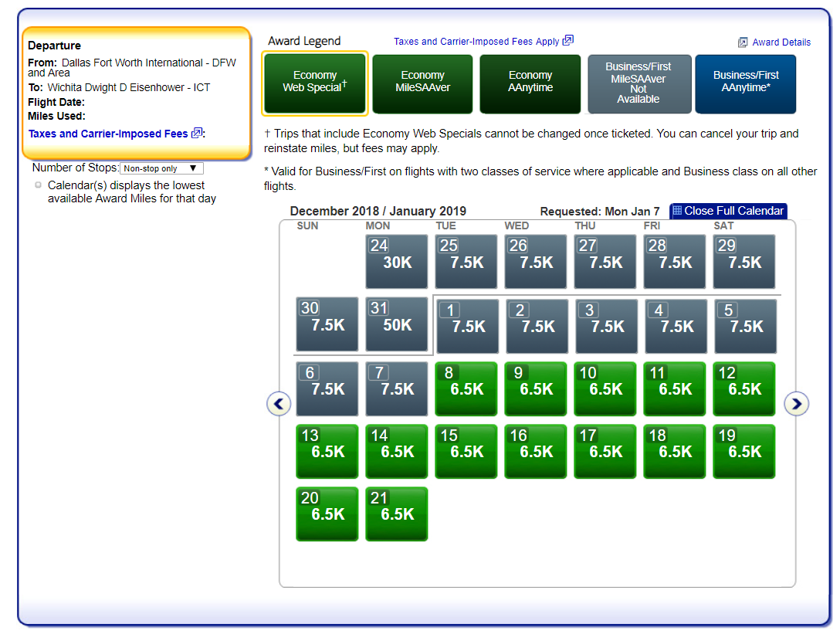Choose the Economy AAnytime award type
840x634 pixels.
point(530,83)
